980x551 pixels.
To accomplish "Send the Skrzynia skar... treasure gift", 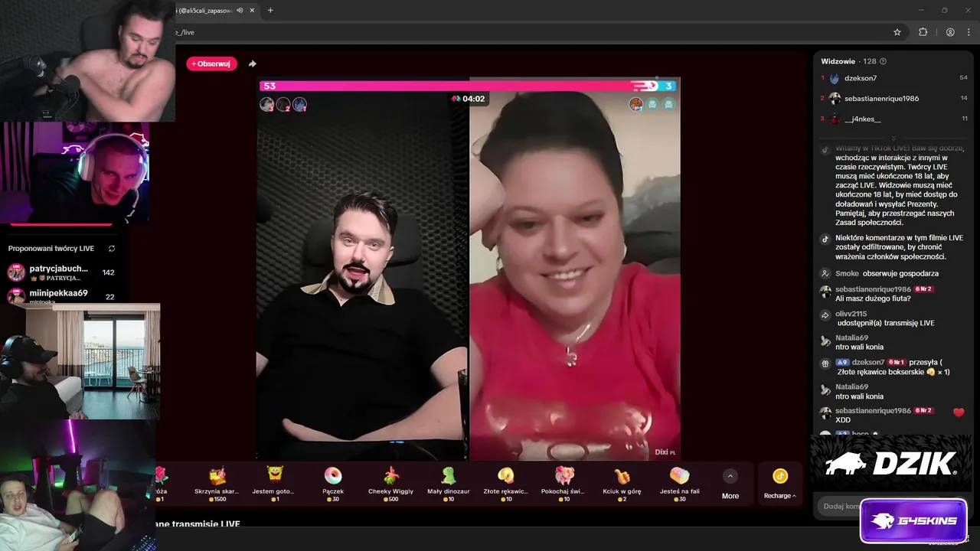I will (x=217, y=484).
